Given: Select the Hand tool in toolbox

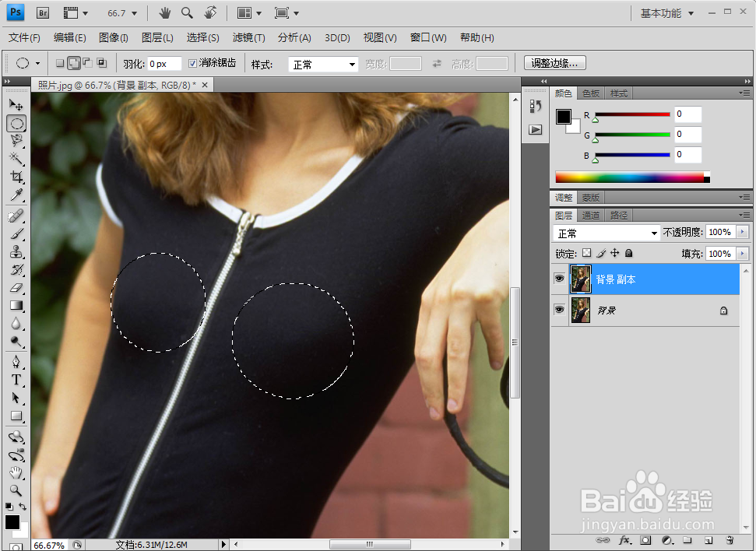Looking at the screenshot, I should [16, 472].
